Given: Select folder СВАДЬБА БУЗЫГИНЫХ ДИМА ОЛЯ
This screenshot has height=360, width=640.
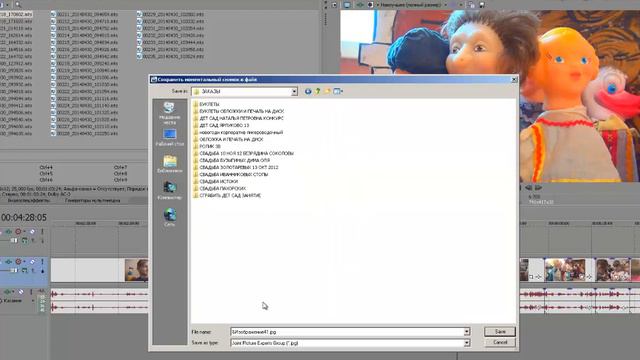Looking at the screenshot, I should click(x=231, y=160).
